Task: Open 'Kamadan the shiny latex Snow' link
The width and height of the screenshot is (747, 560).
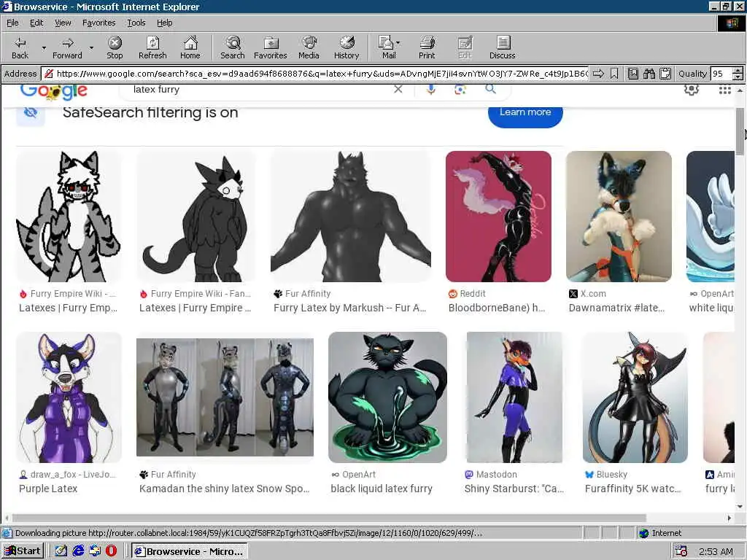Action: tap(224, 489)
